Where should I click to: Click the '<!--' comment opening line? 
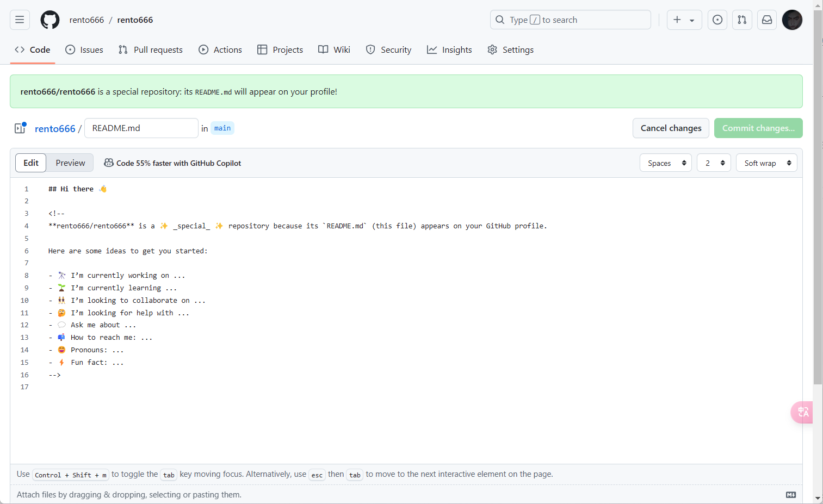[57, 214]
